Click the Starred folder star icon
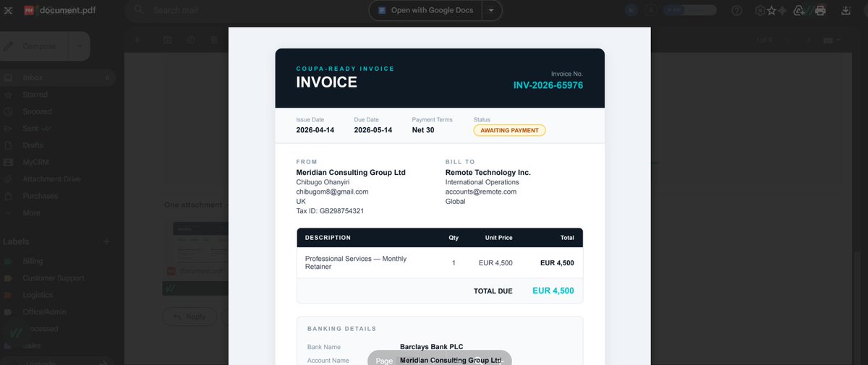The width and height of the screenshot is (868, 365). click(x=8, y=95)
